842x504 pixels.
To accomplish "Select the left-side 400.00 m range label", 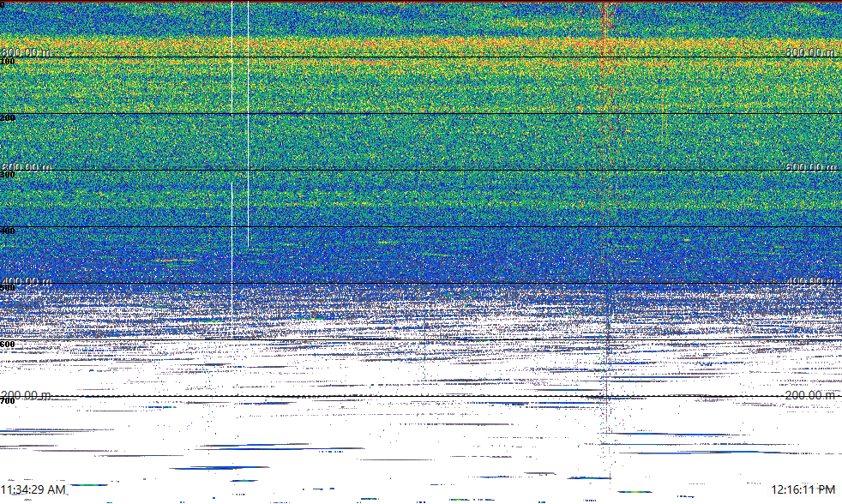I will [27, 281].
